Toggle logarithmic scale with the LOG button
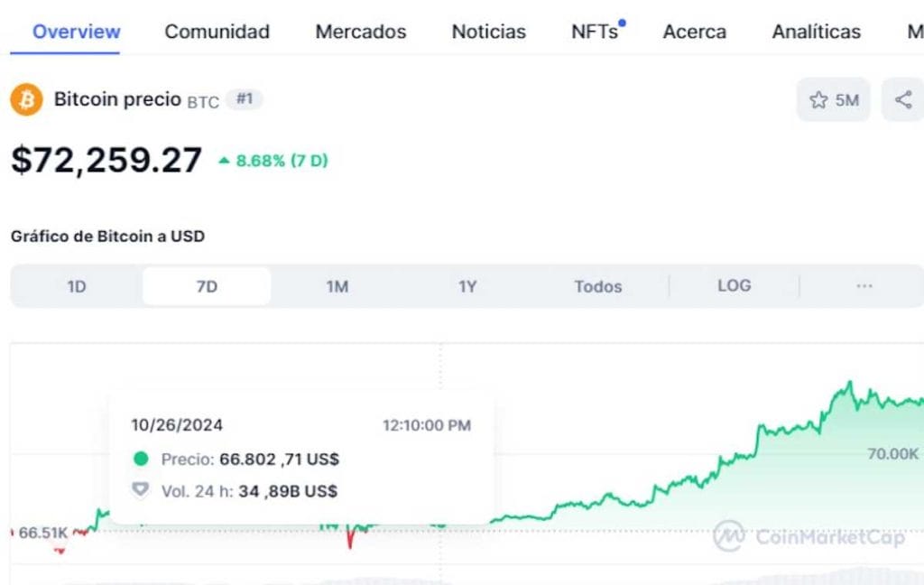924x585 pixels. [735, 285]
